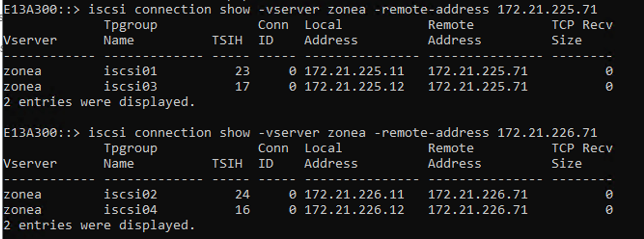Screen dimensions: 644x239
Task: Select local address 172.21.226.12
Action: (x=354, y=210)
